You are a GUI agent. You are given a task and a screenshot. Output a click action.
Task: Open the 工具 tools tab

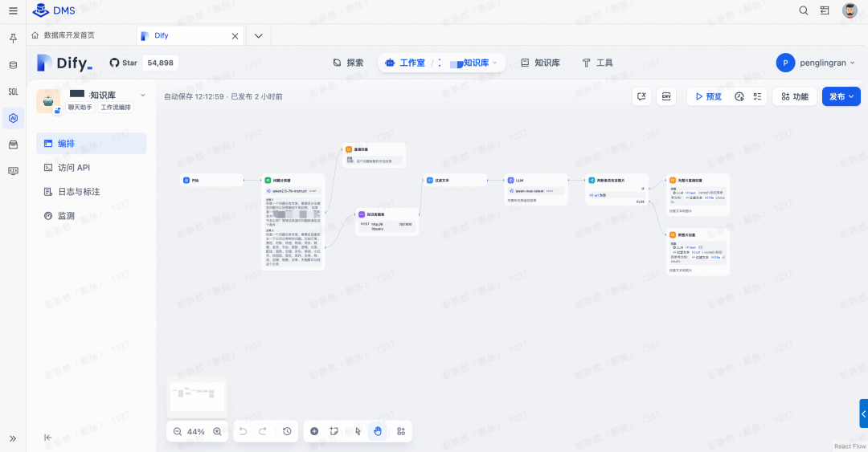(597, 63)
